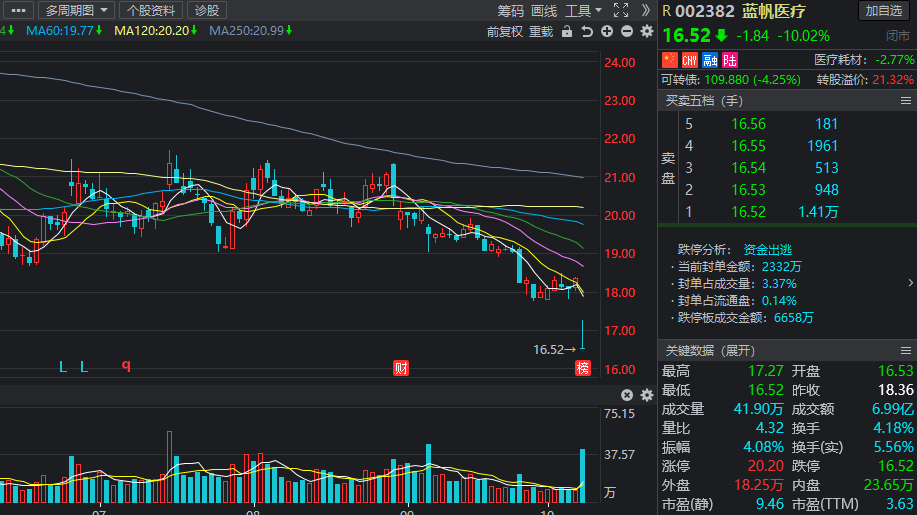
Task: Open the 多周期图 dropdown
Action: (x=76, y=11)
